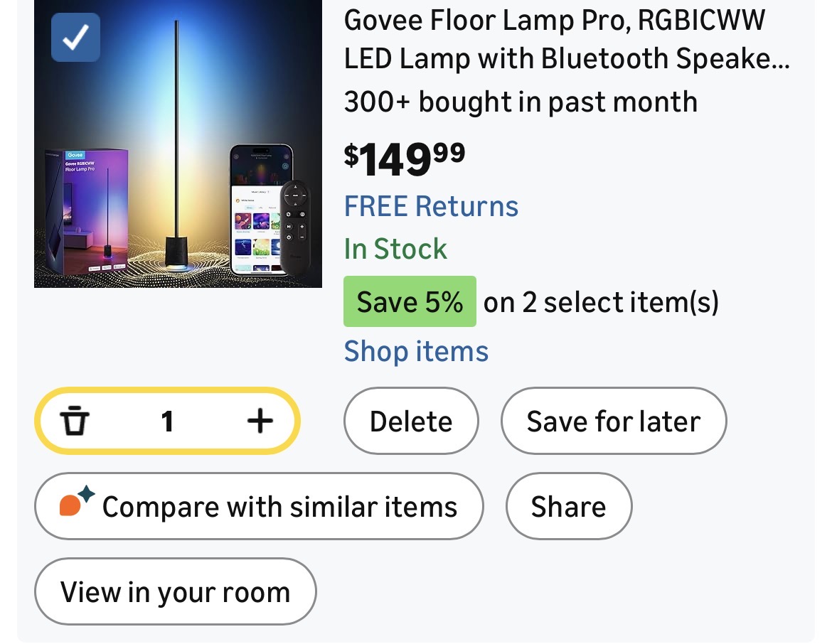Click the trash can icon in quantity stepper
832x644 pixels.
[x=73, y=422]
